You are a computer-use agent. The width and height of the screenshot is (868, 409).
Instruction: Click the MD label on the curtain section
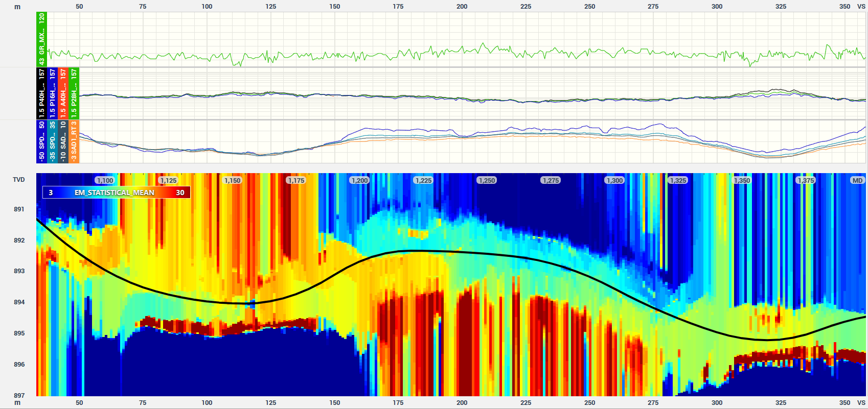(857, 180)
